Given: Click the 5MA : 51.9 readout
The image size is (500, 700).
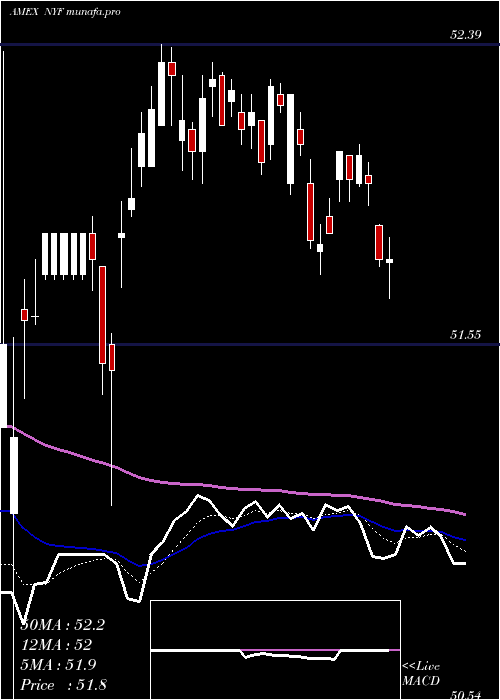Looking at the screenshot, I should [x=58, y=665].
